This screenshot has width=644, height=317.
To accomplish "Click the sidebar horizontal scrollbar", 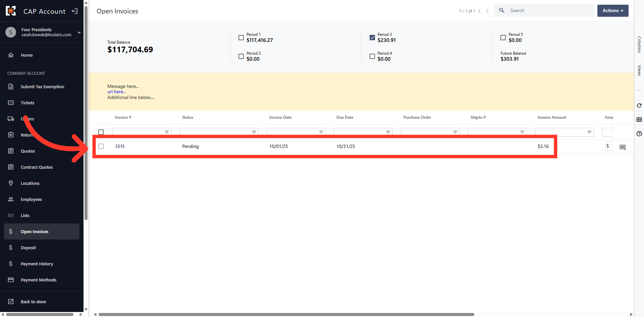I will tap(40, 314).
